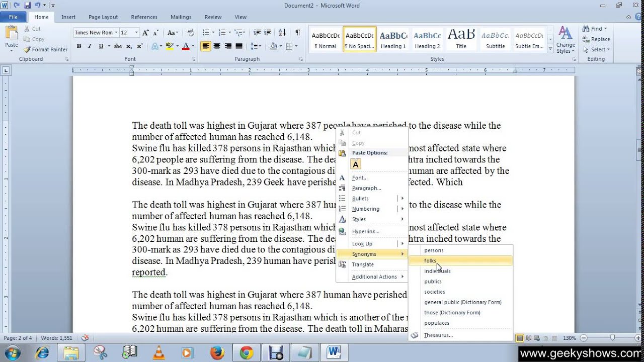Click the Sort icon in Paragraph group
This screenshot has width=644, height=362.
[x=282, y=33]
